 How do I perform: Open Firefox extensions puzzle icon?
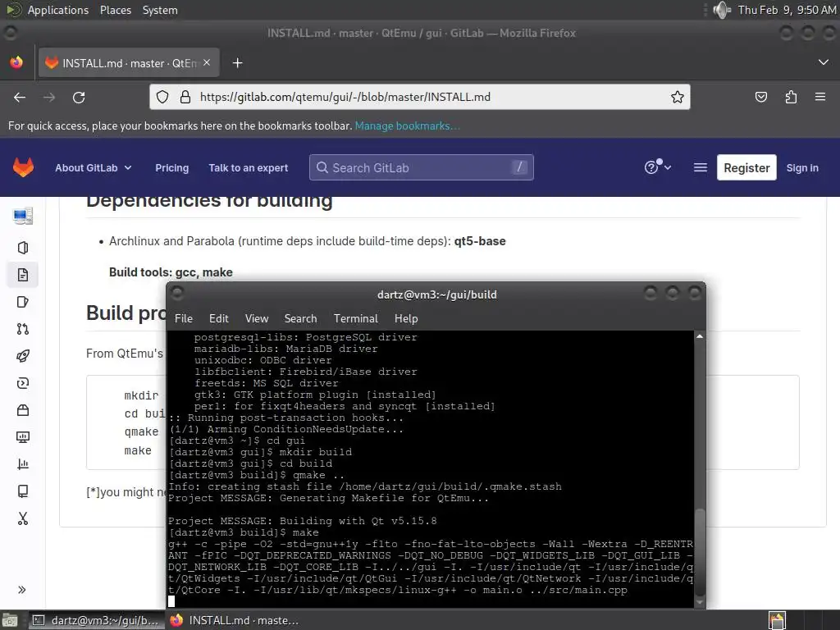click(791, 97)
